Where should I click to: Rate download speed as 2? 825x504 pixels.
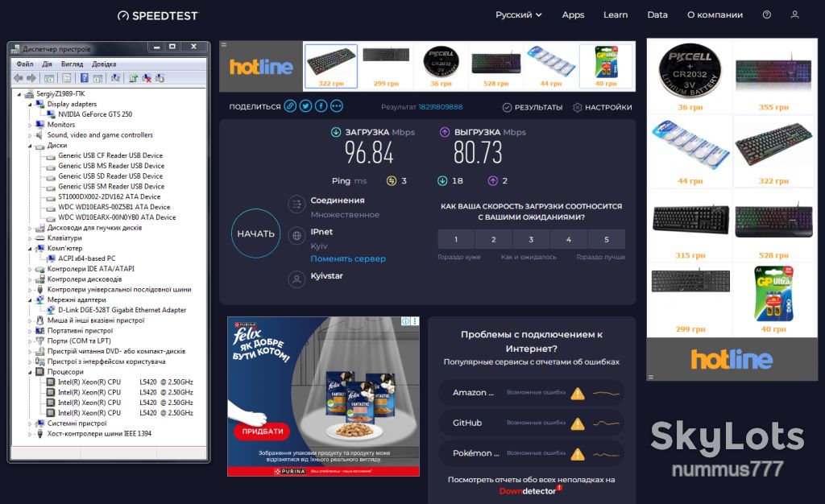494,239
